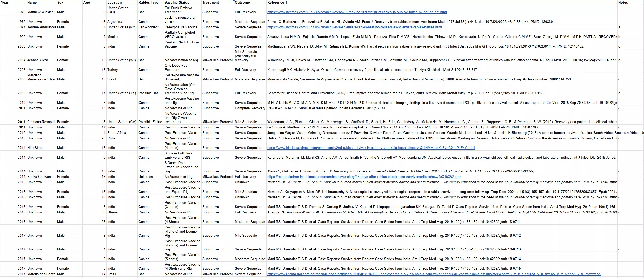Click the Mild Sequeale, practically full recovery cell
Viewport: 644px width, 278px height.
250,56
